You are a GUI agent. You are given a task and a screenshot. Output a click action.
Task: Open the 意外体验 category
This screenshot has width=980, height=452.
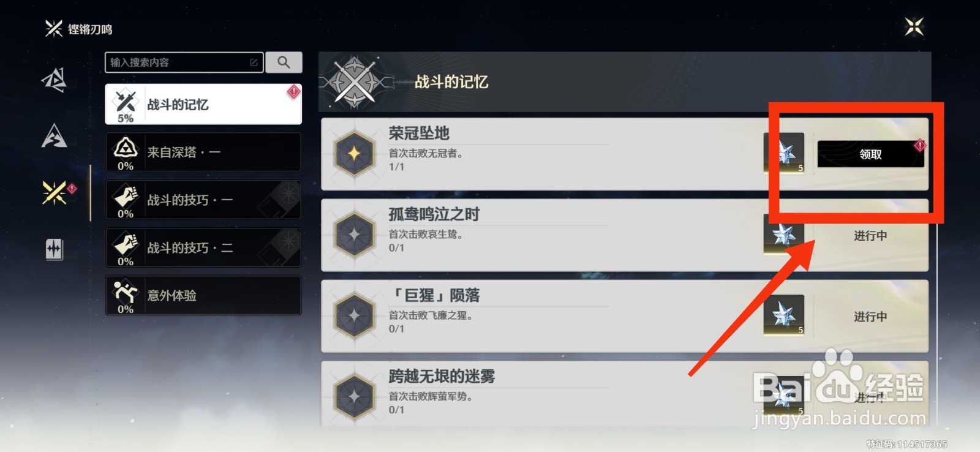(203, 295)
